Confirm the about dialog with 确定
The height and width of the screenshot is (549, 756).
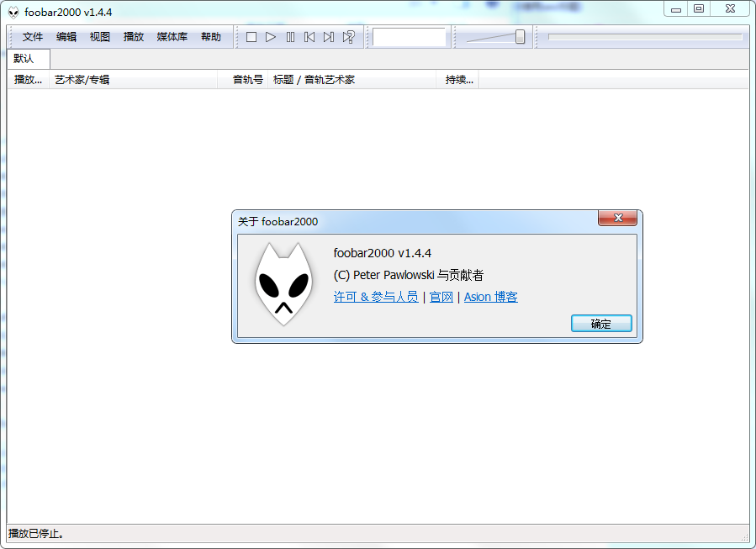coord(601,324)
